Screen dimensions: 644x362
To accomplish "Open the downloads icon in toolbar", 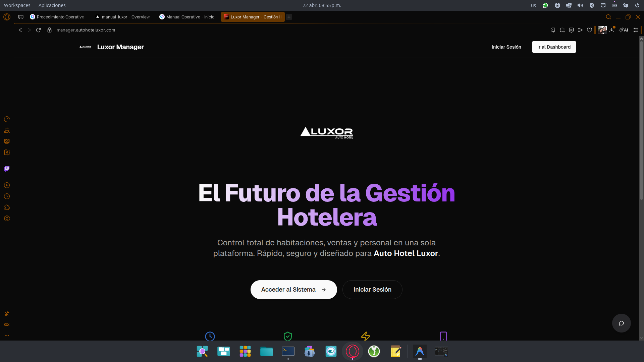I will click(612, 30).
